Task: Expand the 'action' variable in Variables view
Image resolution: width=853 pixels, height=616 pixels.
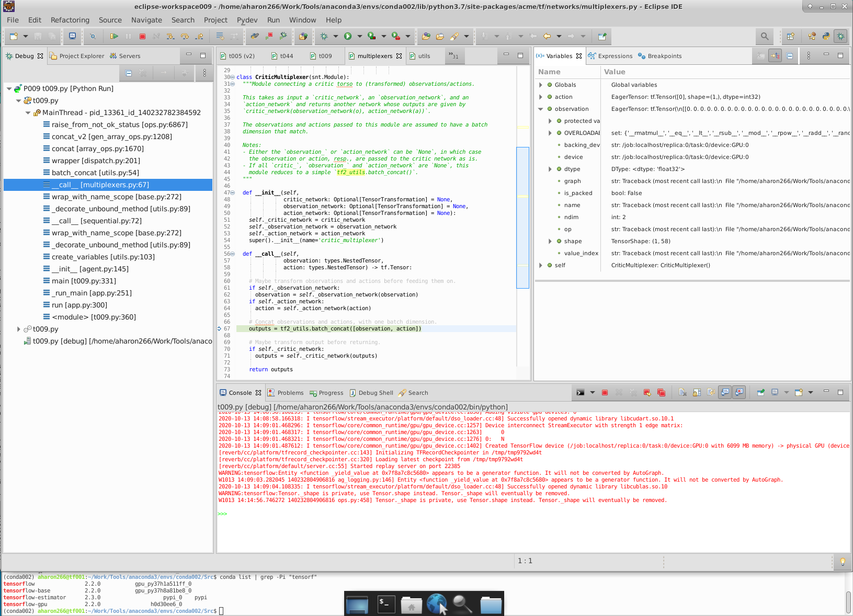Action: coord(541,97)
